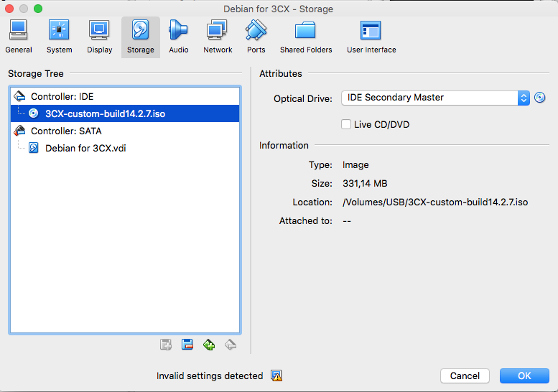
Task: Click the Invalid settings detected message
Action: point(210,375)
